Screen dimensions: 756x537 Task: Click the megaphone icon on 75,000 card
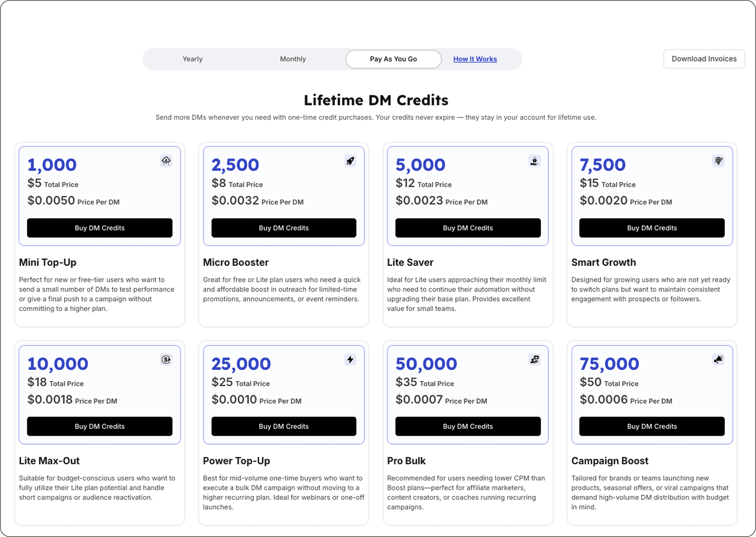click(718, 360)
